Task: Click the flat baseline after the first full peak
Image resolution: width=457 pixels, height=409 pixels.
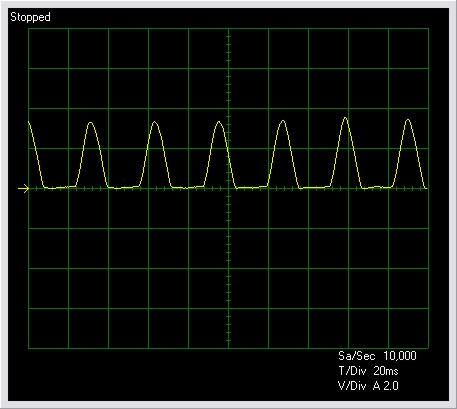Action: [124, 188]
